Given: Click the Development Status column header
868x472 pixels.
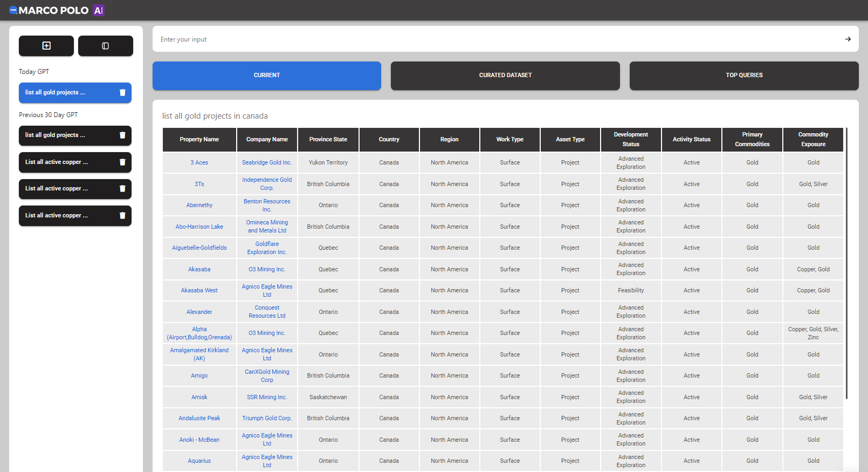Looking at the screenshot, I should click(631, 140).
